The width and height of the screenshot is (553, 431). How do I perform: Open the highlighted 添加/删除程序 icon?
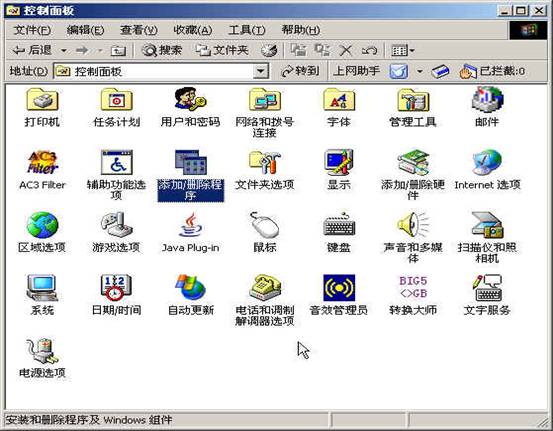coord(190,163)
